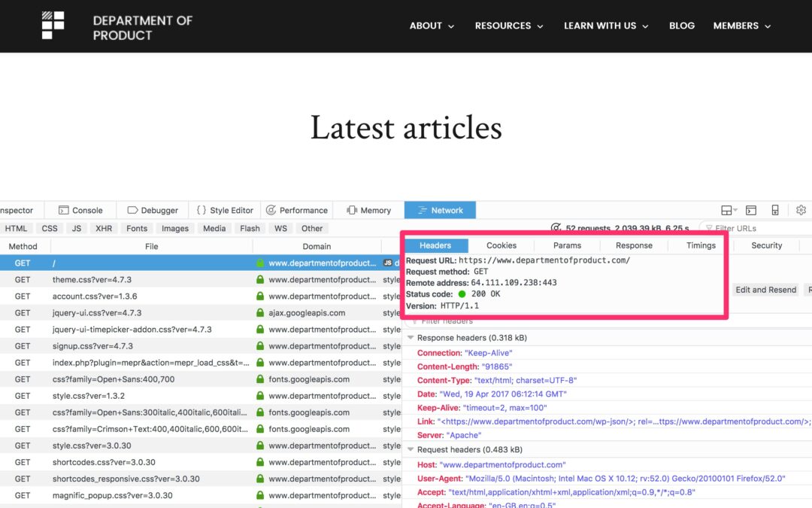Sort requests by Method column header
Image resolution: width=812 pixels, height=508 pixels.
pyautogui.click(x=23, y=246)
